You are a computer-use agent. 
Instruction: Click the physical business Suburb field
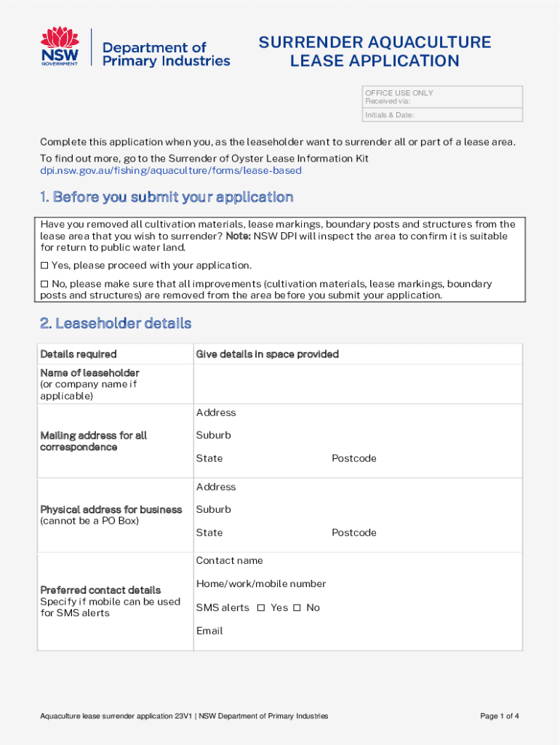pos(378,509)
